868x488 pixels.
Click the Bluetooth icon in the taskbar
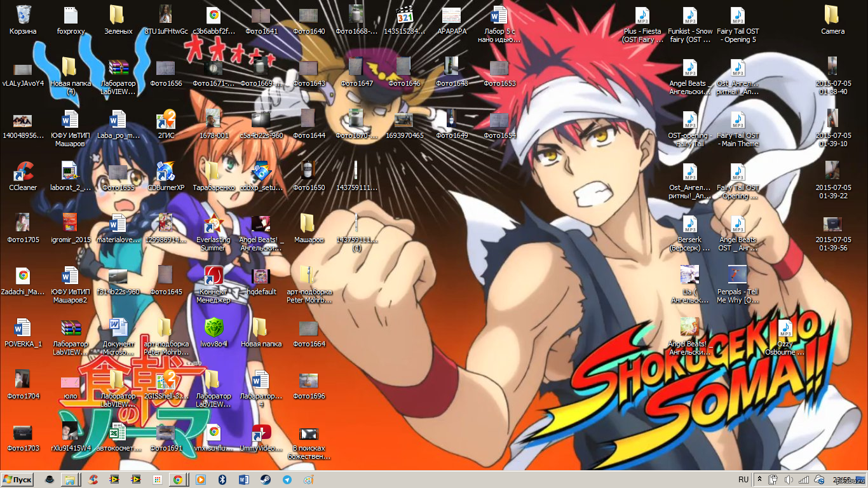[222, 480]
